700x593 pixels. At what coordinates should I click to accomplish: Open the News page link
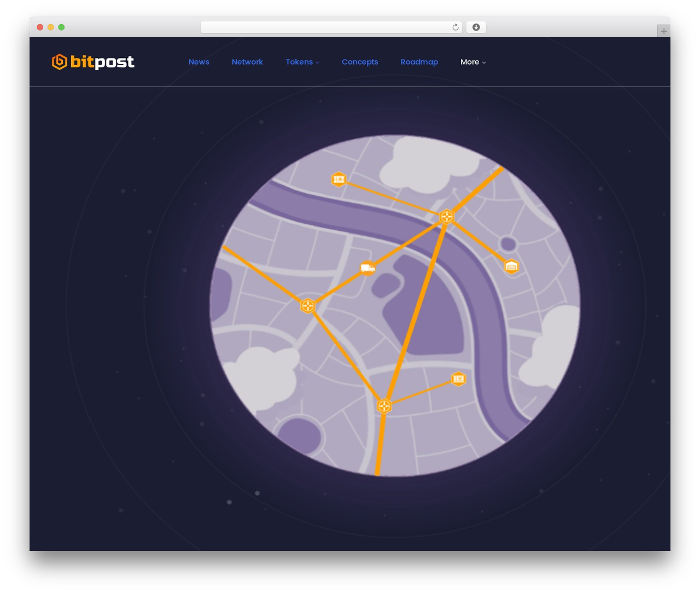[199, 62]
